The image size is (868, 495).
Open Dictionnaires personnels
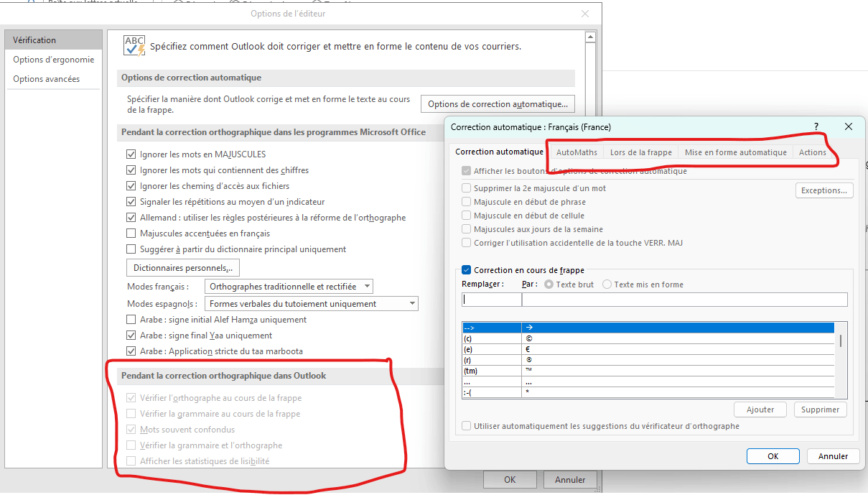click(183, 268)
